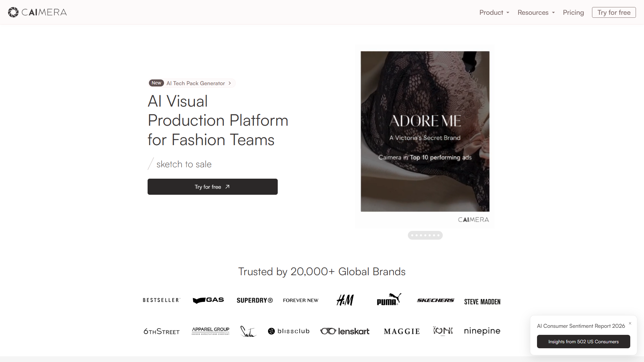Click the Steve Madden brand logo
Screen dimensions: 644x362
point(482,302)
